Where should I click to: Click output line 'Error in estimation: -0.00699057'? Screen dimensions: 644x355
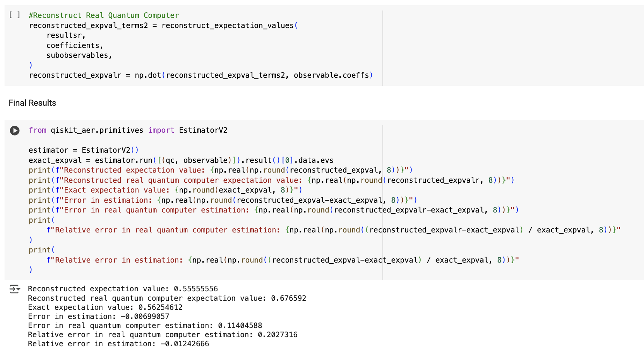(99, 316)
